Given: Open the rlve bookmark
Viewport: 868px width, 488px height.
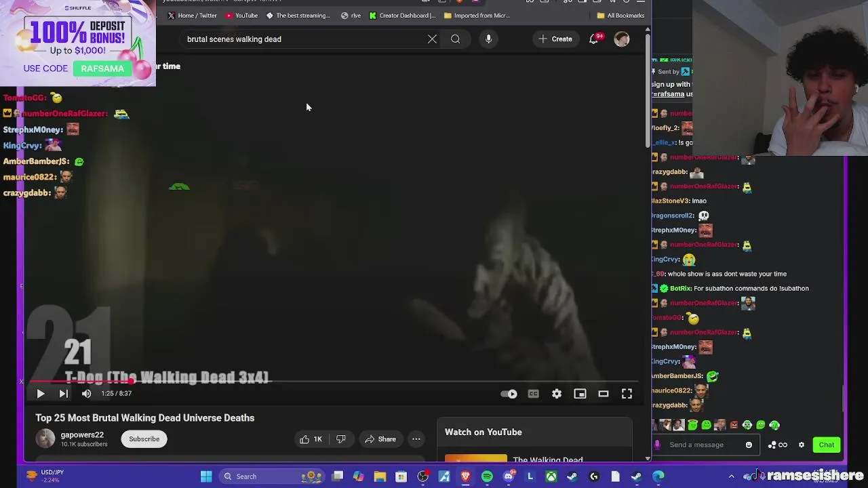Looking at the screenshot, I should (x=351, y=16).
